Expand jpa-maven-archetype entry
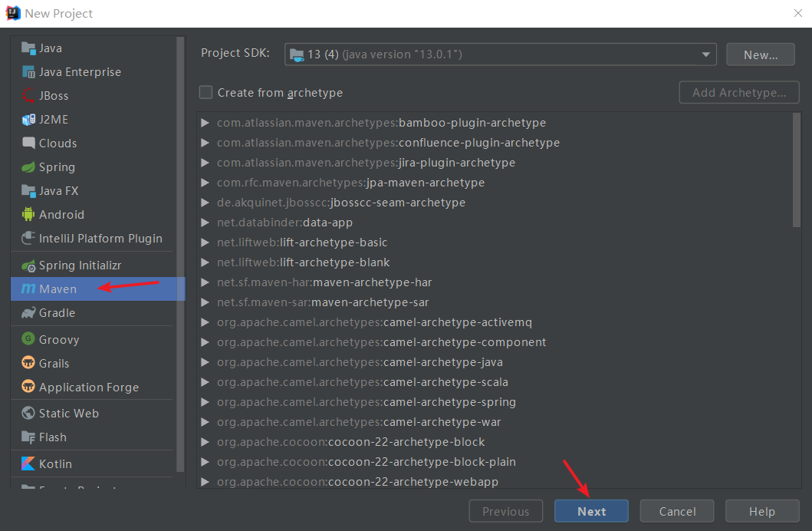The width and height of the screenshot is (812, 531). 205,183
